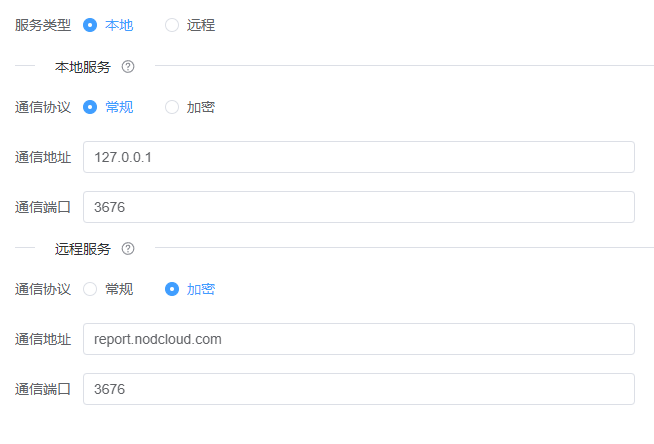This screenshot has height=444, width=654.
Task: Click 通信协议 label in 本地服务 section
Action: tap(43, 107)
